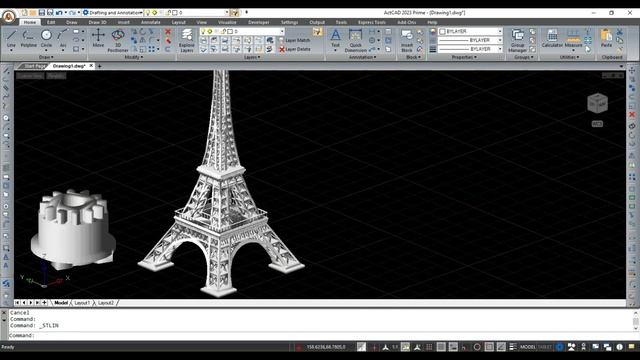The height and width of the screenshot is (360, 640).
Task: Open the 3D Positioner tool
Action: point(118,40)
